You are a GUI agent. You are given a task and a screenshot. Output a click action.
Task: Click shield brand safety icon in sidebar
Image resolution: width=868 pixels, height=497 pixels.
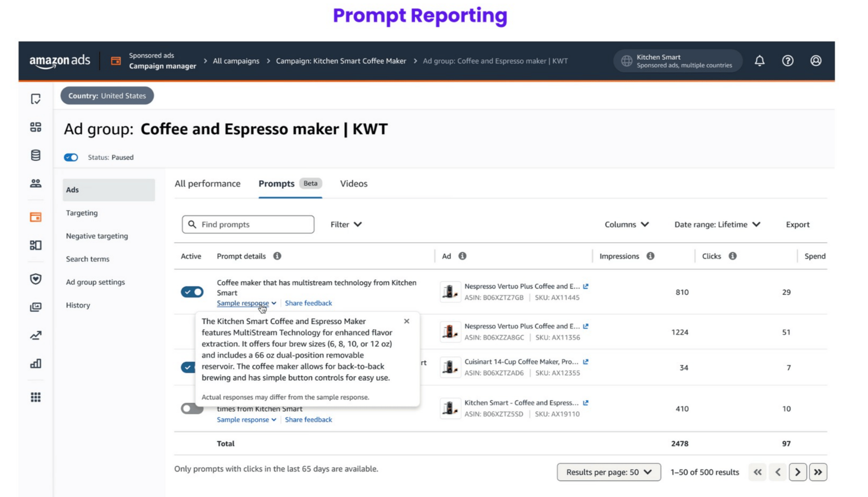click(x=36, y=279)
